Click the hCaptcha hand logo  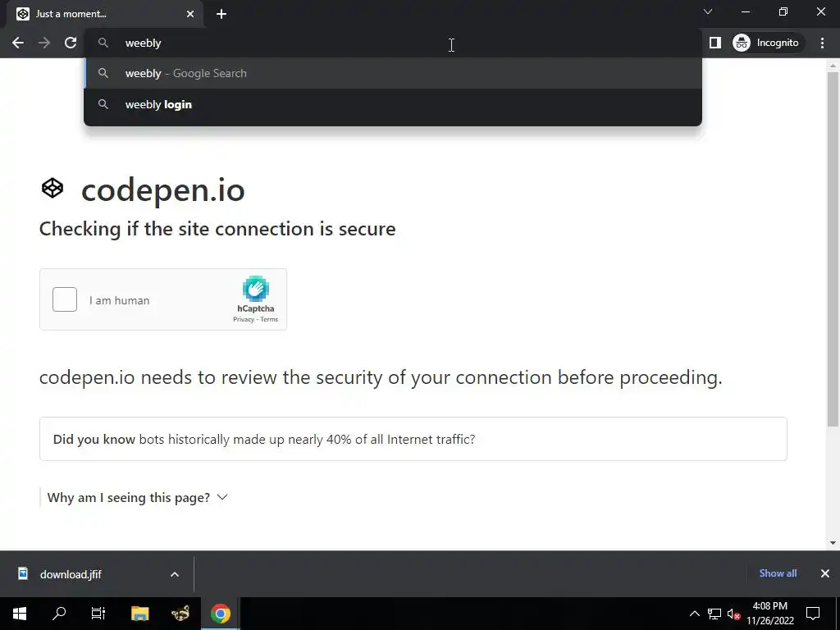pyautogui.click(x=256, y=289)
